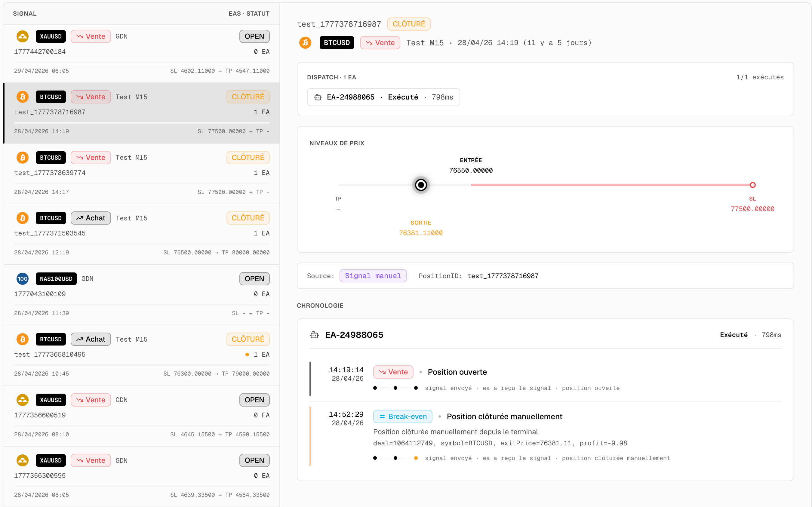This screenshot has height=507, width=812.
Task: Click the Bitcoin icon in row test_1777378639774
Action: [23, 158]
